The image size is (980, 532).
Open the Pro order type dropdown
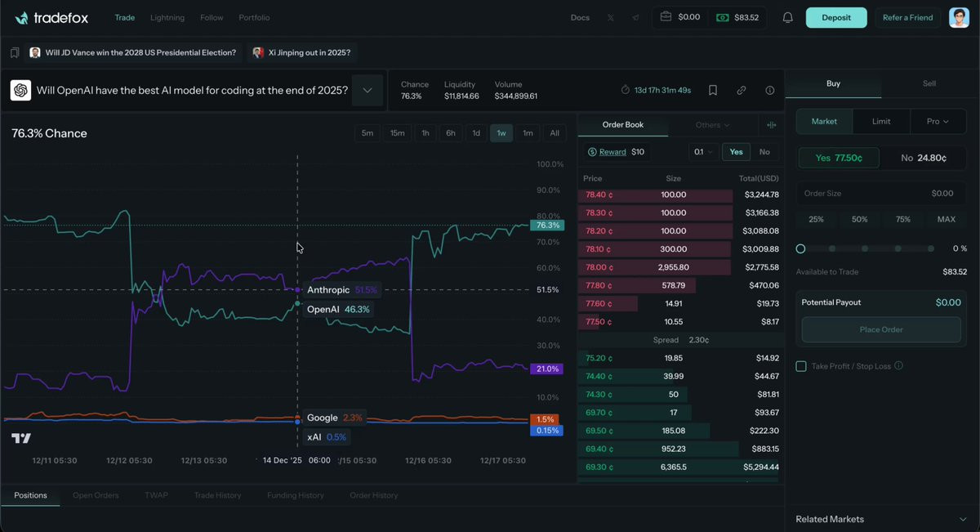938,122
